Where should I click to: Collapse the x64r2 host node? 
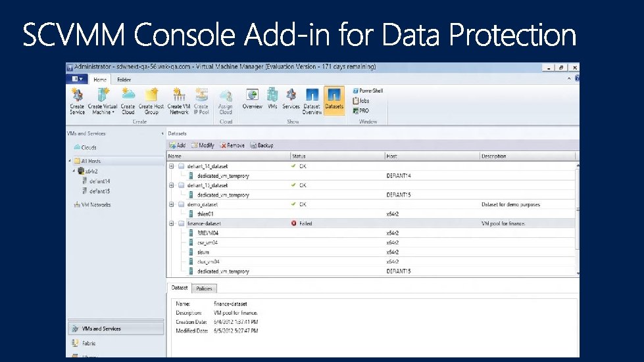pyautogui.click(x=74, y=171)
